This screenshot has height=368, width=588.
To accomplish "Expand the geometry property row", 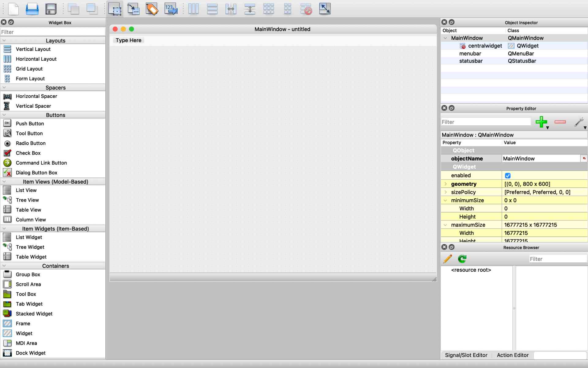I will click(x=446, y=184).
